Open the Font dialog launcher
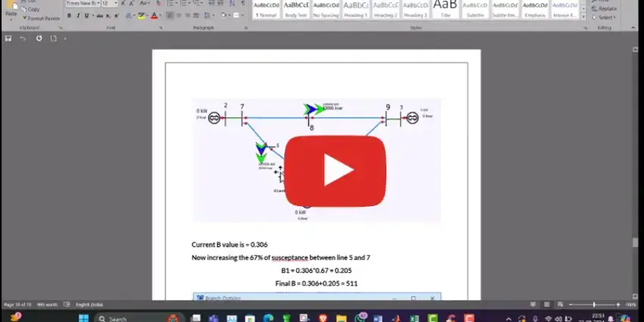Screen dimensions: 644x322 [x=161, y=28]
